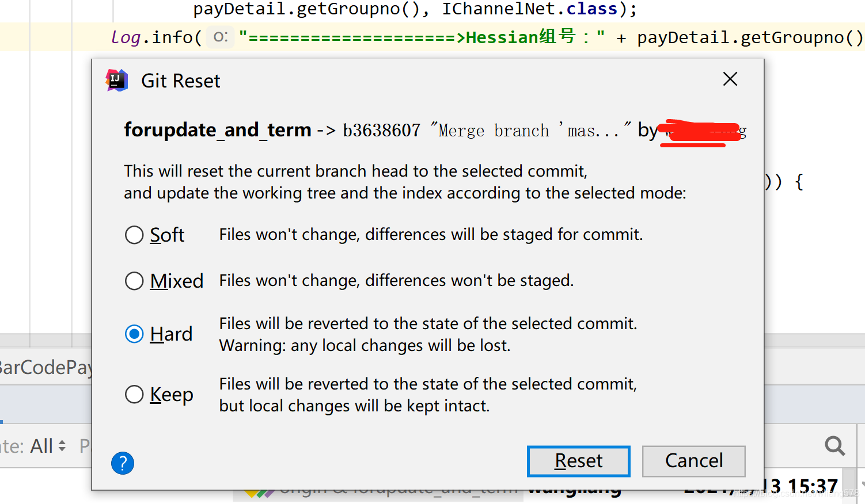Select the Keep reset mode radio button
865x504 pixels.
134,394
